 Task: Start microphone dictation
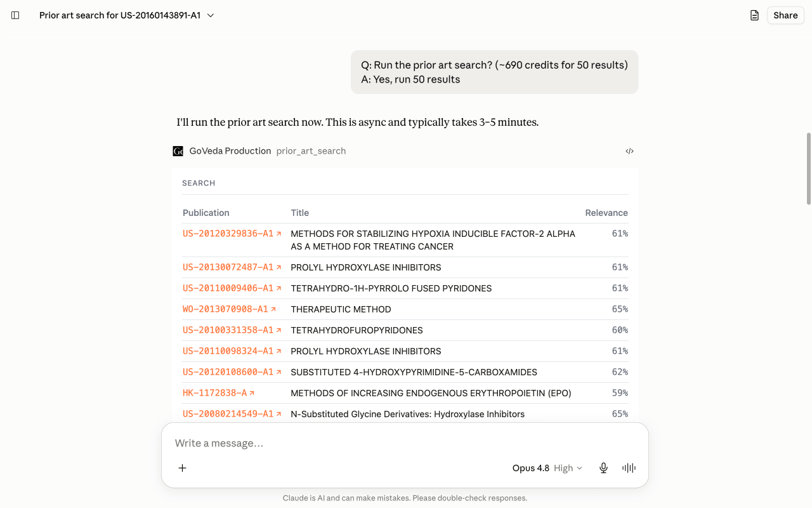603,468
